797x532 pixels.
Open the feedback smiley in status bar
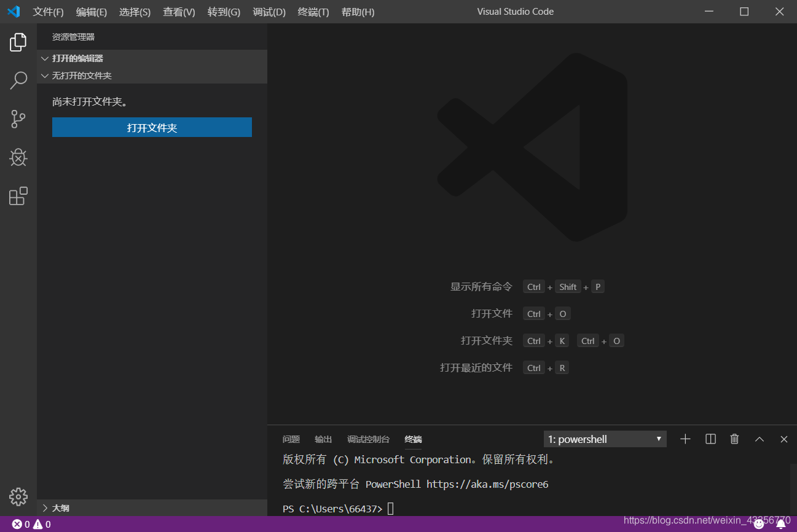759,524
